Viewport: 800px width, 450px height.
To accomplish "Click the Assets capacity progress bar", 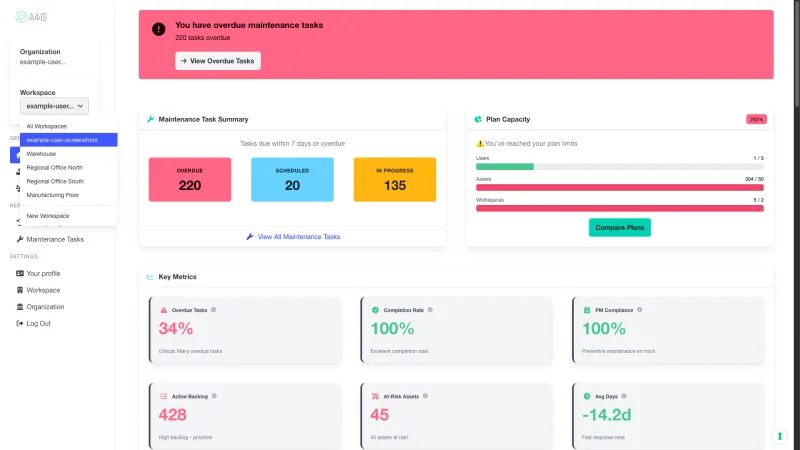I will [619, 187].
